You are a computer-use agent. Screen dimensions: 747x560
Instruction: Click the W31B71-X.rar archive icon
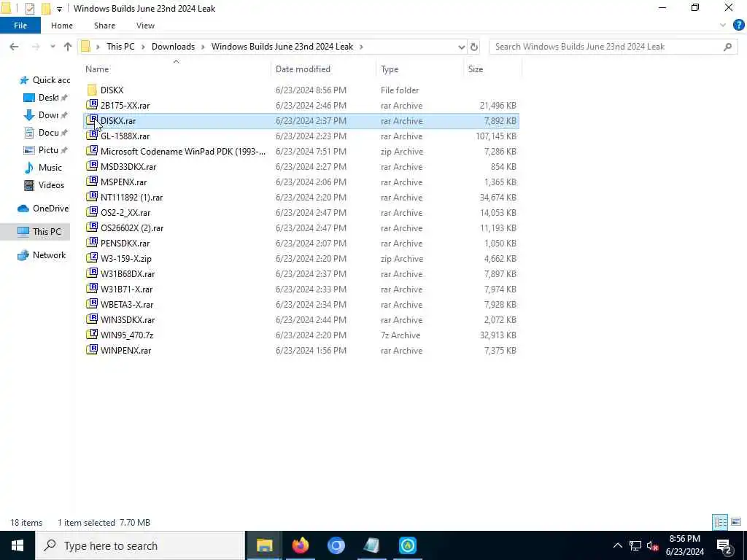[x=92, y=289]
